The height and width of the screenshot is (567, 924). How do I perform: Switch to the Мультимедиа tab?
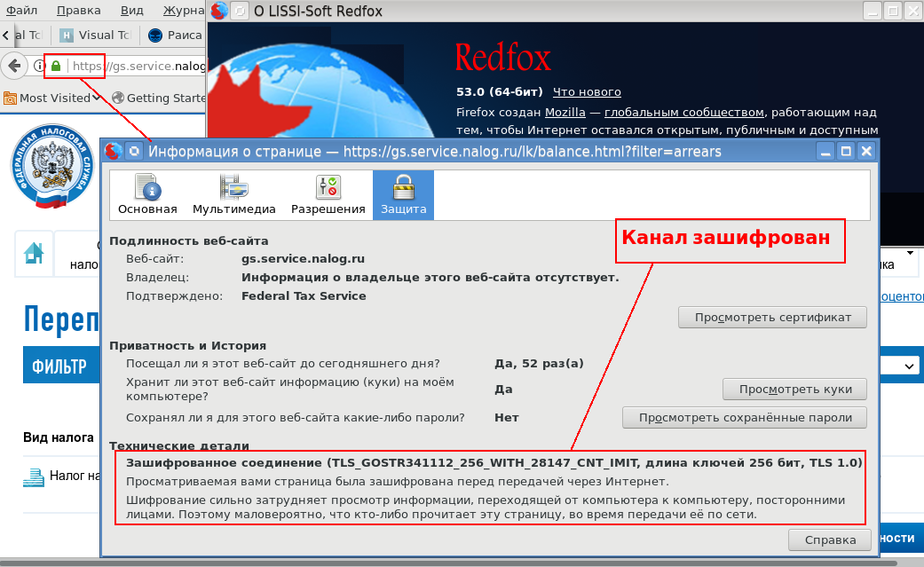coord(234,195)
